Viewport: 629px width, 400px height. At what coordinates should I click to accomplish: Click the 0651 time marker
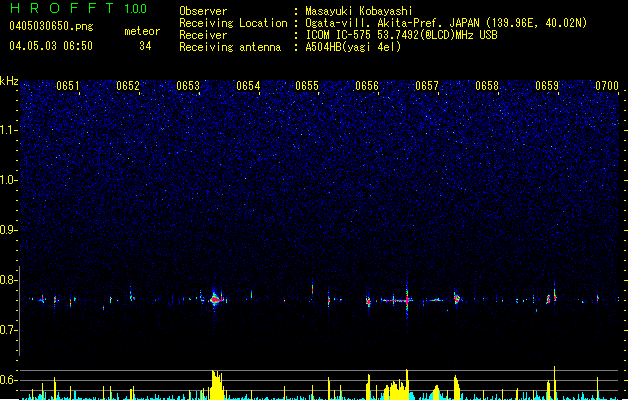click(68, 86)
